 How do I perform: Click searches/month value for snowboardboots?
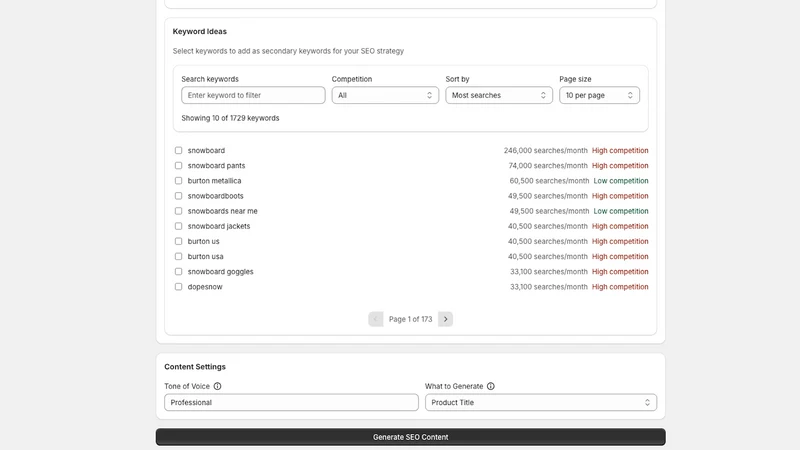547,196
